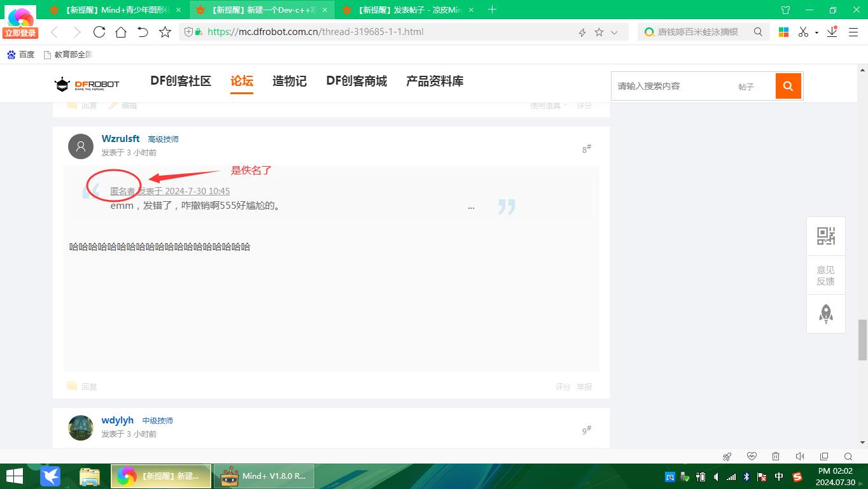Go back to the previous page
The image size is (868, 489).
point(54,32)
